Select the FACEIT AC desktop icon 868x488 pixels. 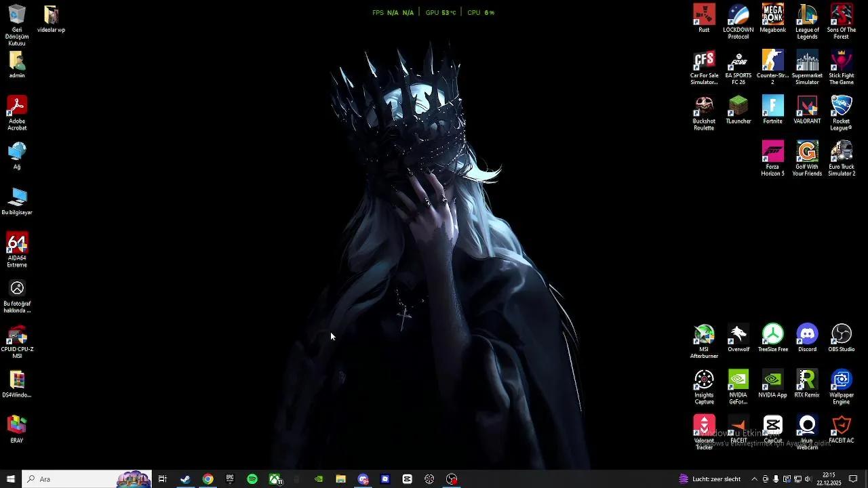[842, 429]
